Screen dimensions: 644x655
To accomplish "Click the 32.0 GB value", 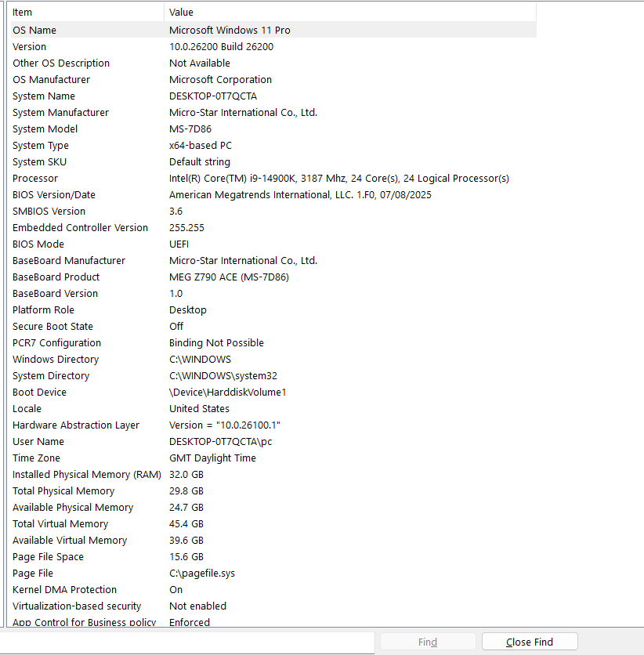I will [x=186, y=475].
